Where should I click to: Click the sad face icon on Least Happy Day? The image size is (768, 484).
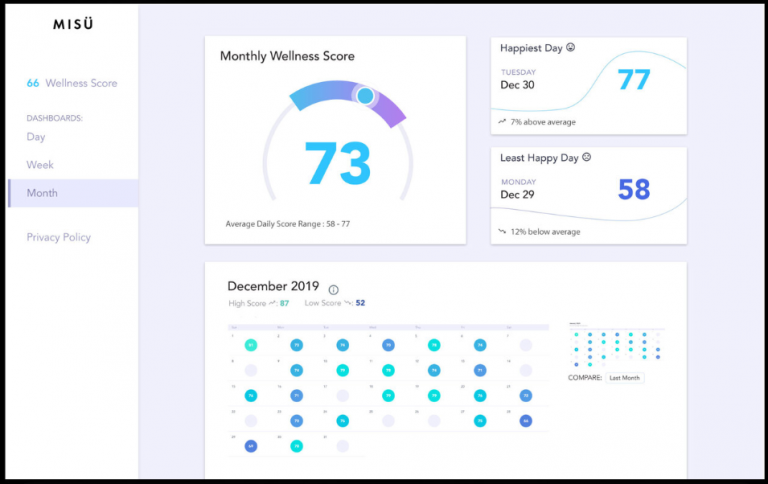(x=587, y=157)
